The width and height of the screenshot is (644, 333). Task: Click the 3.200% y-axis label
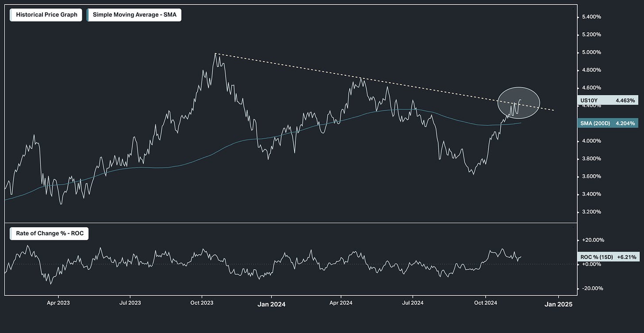click(x=591, y=212)
